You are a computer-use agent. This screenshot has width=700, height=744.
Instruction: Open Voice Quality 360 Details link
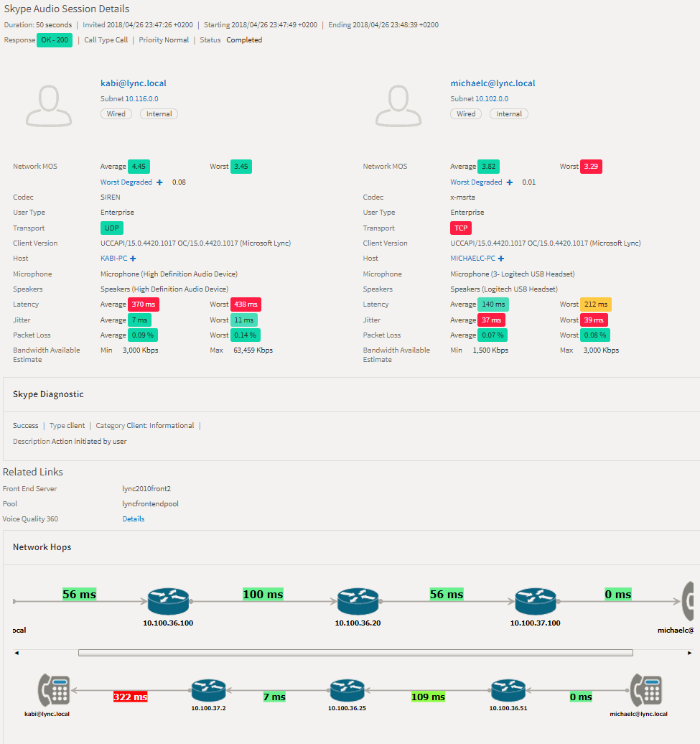tap(134, 519)
